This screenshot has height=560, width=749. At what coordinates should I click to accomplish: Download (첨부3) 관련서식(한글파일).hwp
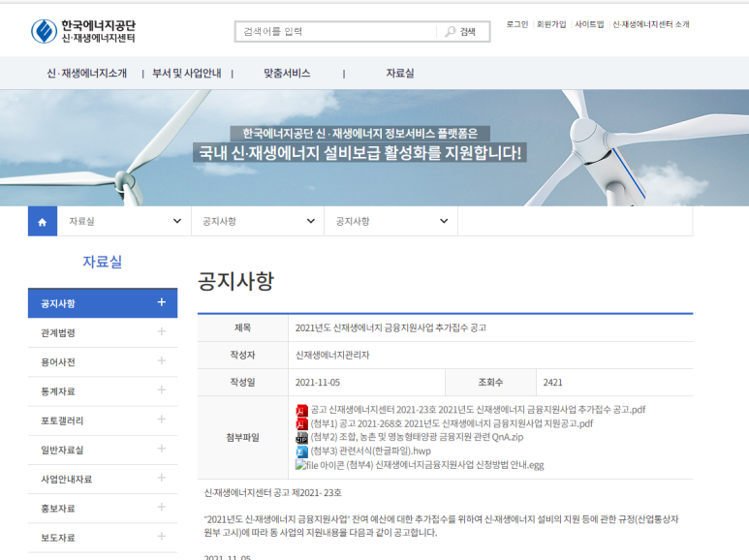(371, 451)
